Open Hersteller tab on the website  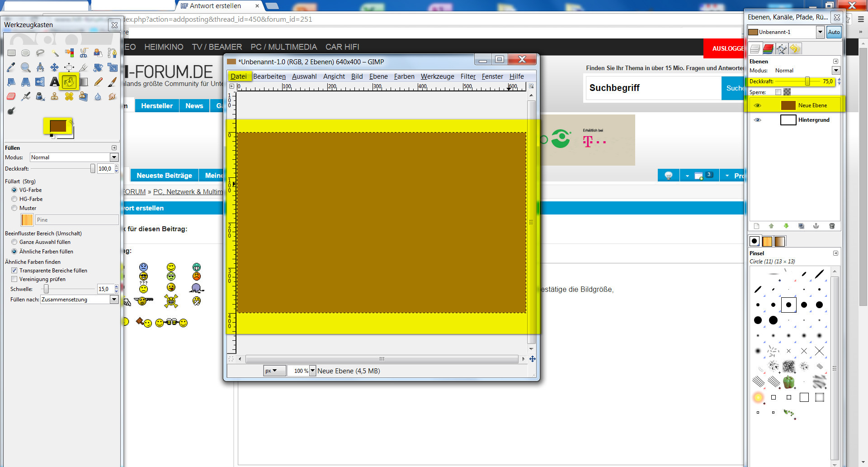pos(157,106)
